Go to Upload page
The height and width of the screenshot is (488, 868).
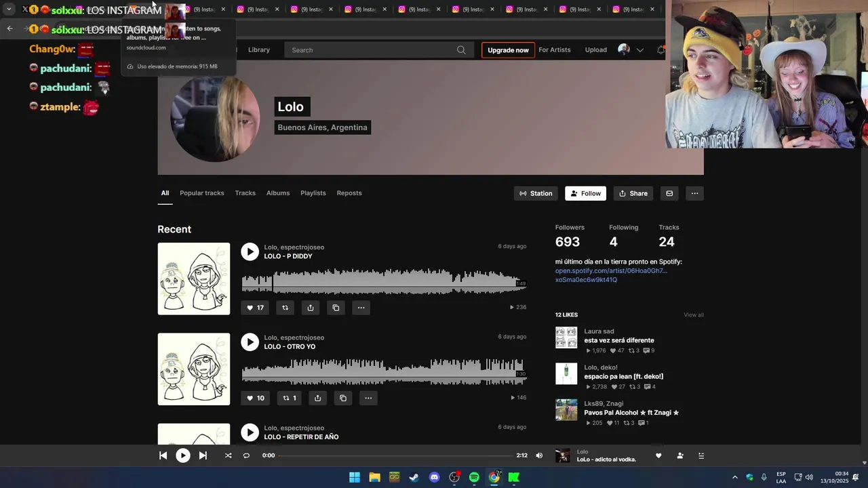click(596, 49)
